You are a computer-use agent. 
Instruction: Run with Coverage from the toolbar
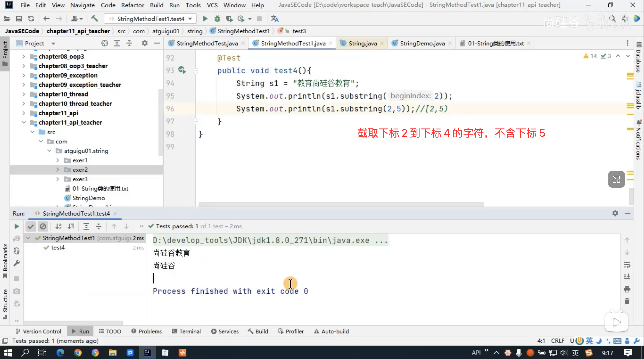tap(229, 19)
